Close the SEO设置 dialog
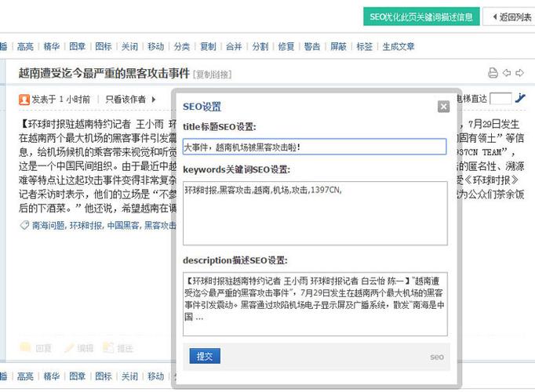This screenshot has width=535, height=392. [443, 107]
